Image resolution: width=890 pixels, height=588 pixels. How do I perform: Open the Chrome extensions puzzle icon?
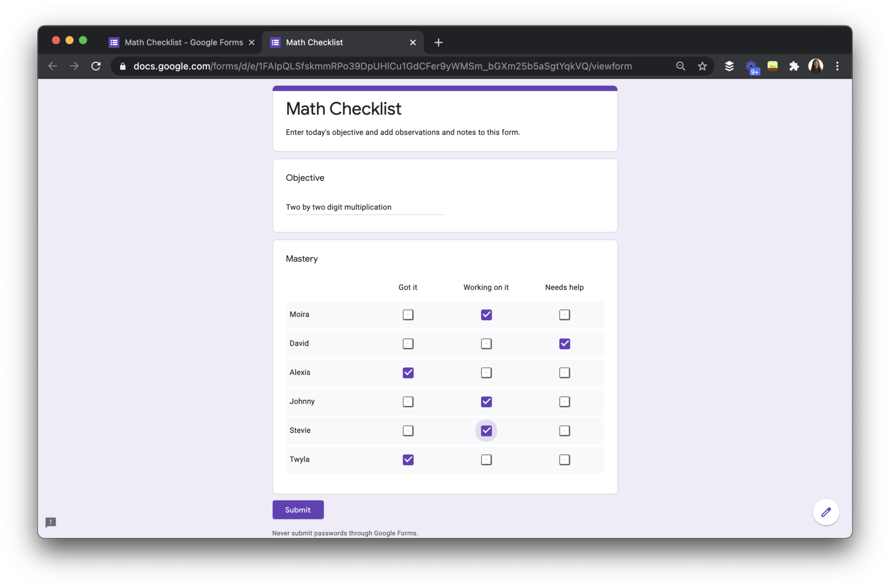point(794,66)
